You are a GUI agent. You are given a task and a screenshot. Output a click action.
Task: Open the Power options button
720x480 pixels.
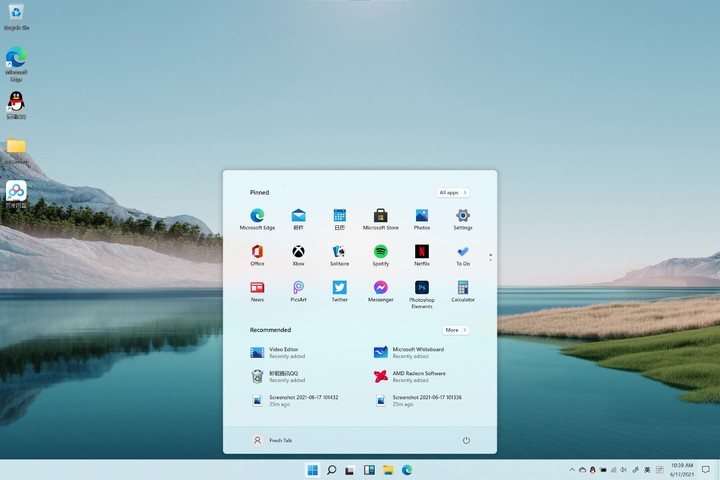(x=466, y=440)
